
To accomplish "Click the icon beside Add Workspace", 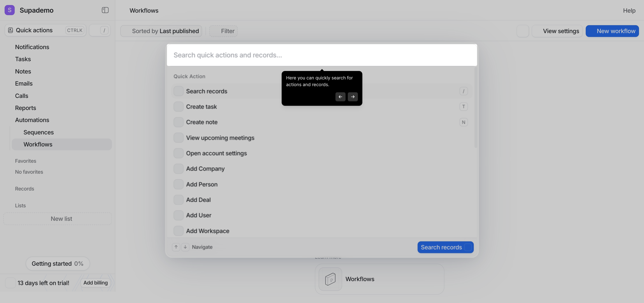I will point(178,231).
